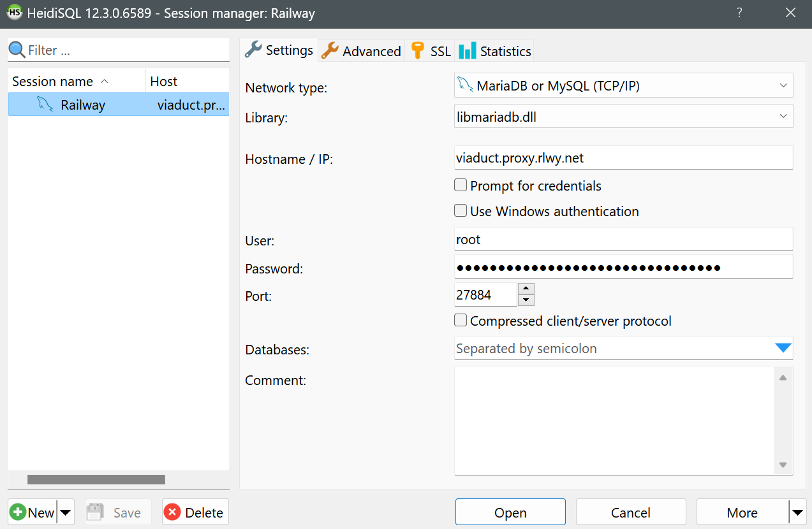
Task: Click the dolphin icon in Network type field
Action: tap(465, 85)
